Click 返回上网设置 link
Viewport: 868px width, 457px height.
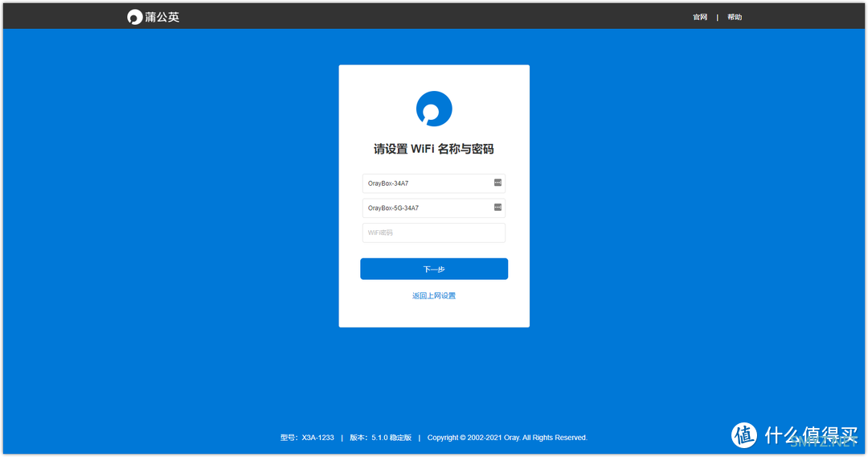(434, 296)
